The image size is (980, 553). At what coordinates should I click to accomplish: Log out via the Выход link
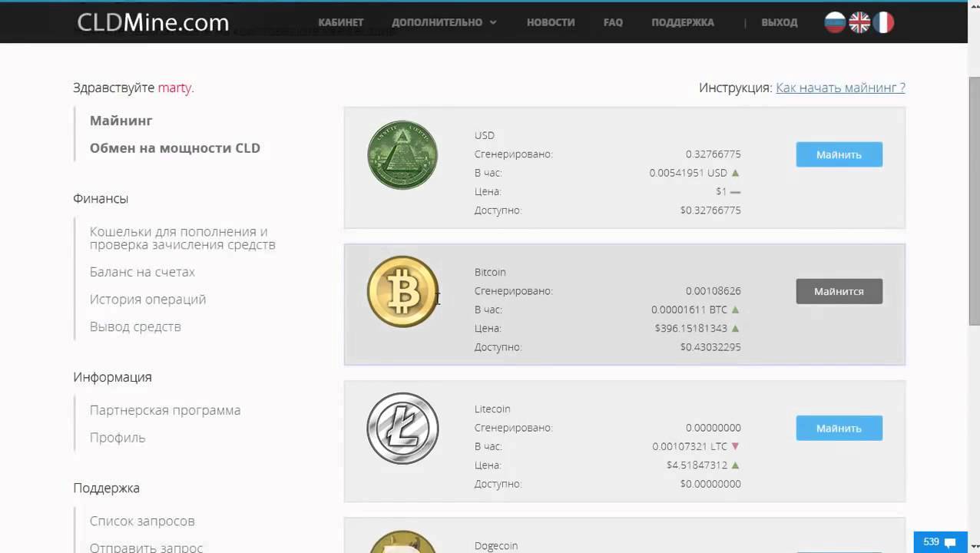pos(780,22)
